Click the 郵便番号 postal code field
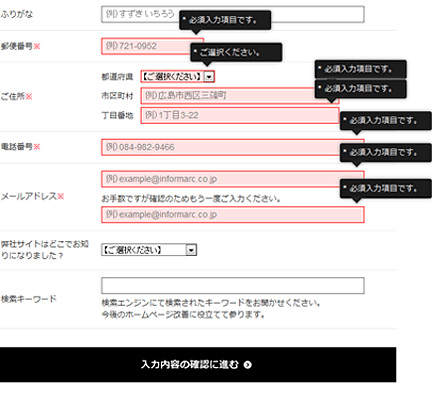This screenshot has height=400, width=432. point(152,46)
